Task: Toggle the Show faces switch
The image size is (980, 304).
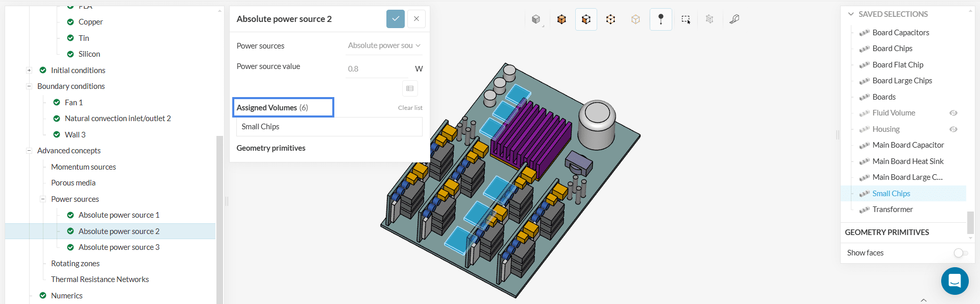Action: (960, 253)
